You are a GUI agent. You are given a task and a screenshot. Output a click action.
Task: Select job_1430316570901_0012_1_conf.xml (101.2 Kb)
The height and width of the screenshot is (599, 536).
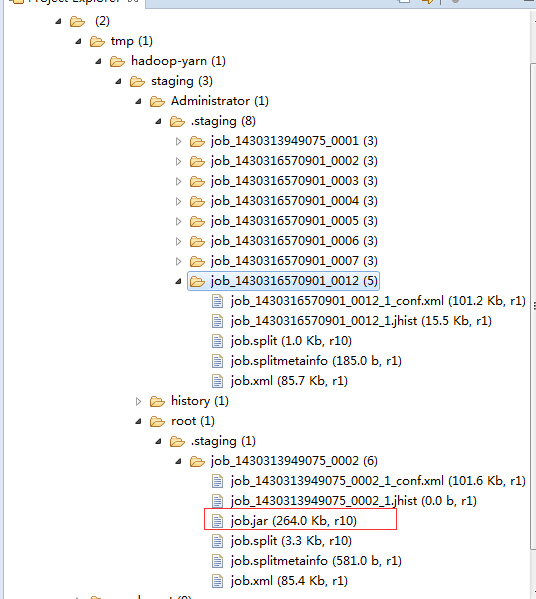(378, 301)
